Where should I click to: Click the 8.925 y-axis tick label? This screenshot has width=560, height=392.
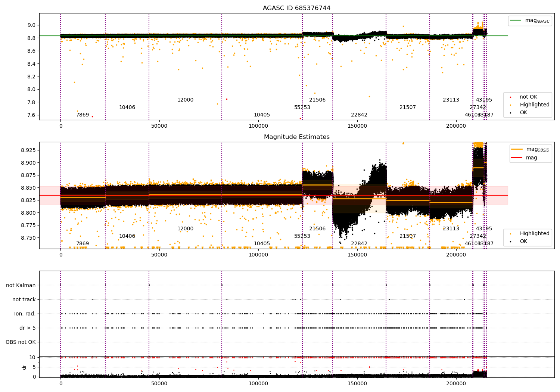[28, 150]
